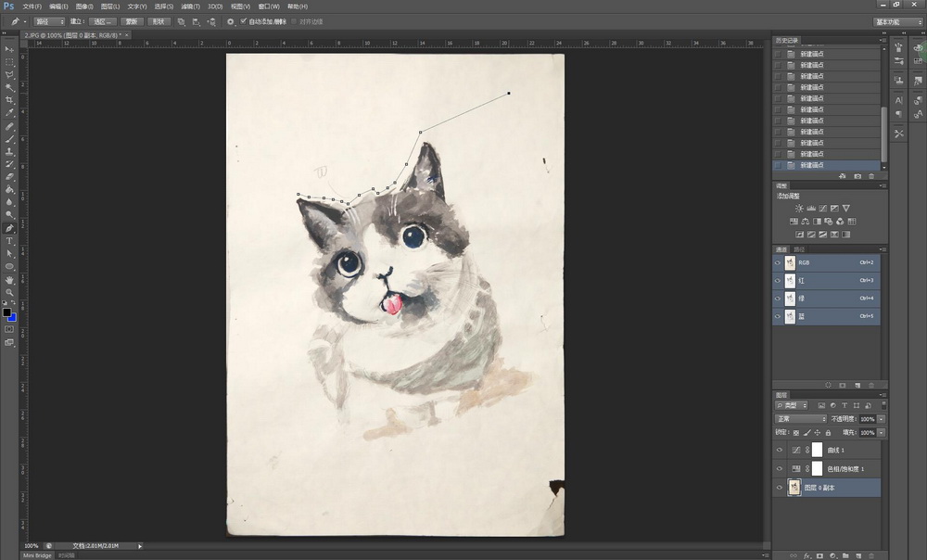Open the layer filter type dropdown
The image size is (927, 560).
pos(792,406)
